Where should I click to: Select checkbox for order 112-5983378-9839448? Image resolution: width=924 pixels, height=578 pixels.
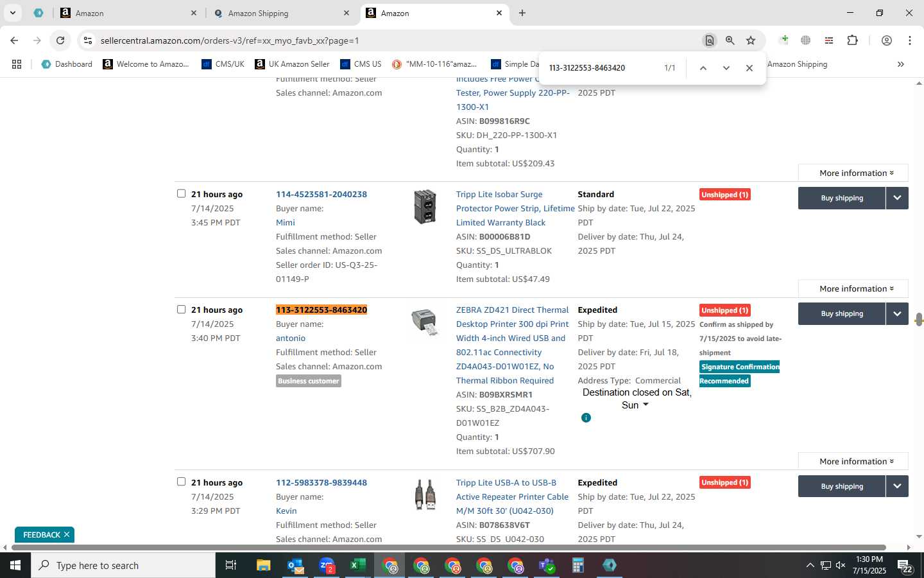pos(181,482)
